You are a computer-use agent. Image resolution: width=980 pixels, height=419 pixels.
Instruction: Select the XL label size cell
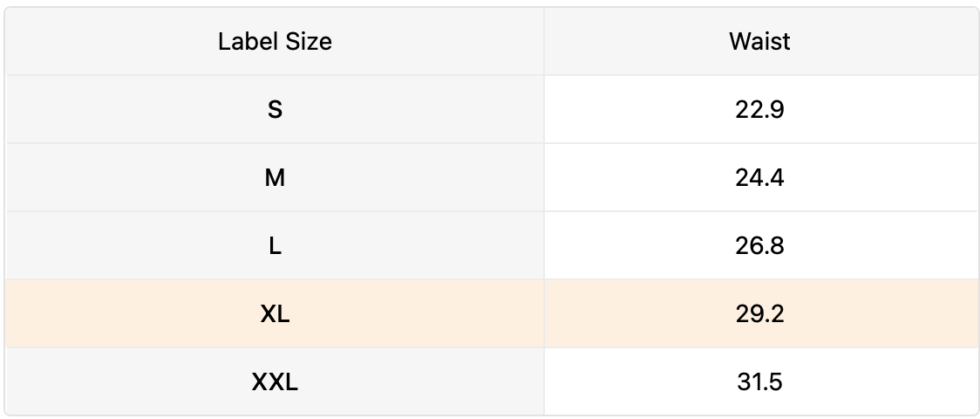point(275,314)
